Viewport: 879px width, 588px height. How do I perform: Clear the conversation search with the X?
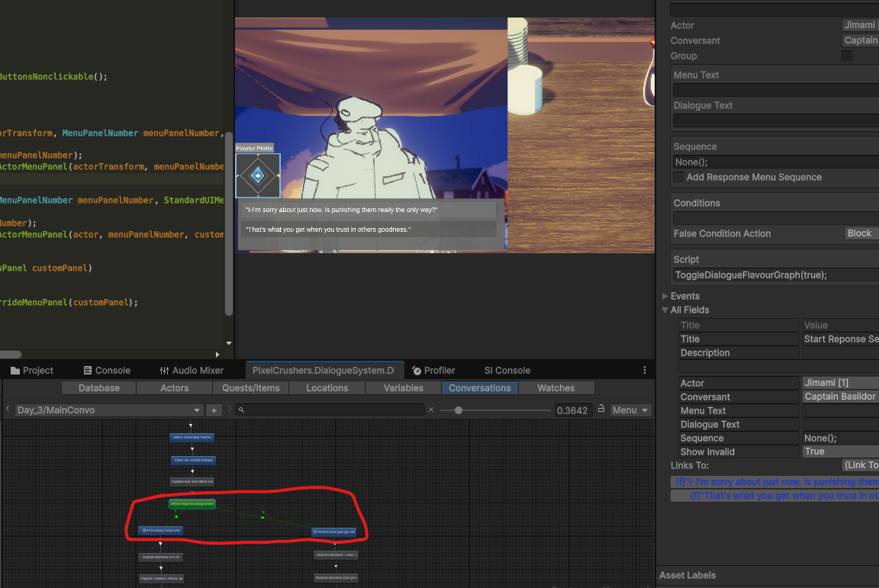tap(431, 410)
